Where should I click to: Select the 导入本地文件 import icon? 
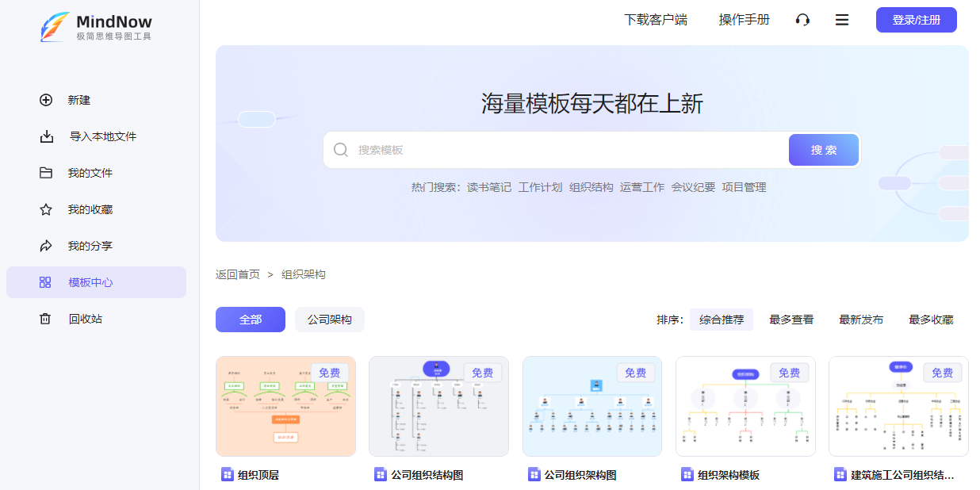45,136
